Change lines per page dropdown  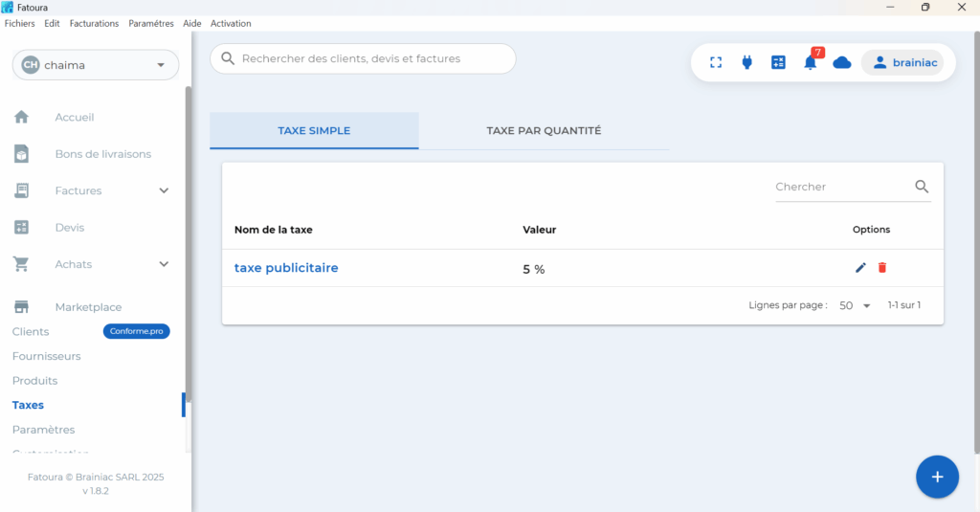click(855, 305)
